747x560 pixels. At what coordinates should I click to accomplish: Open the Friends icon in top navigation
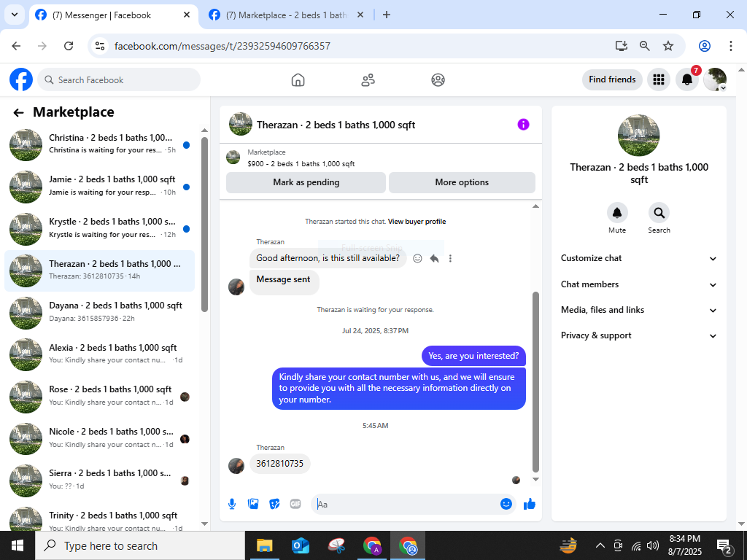(368, 79)
